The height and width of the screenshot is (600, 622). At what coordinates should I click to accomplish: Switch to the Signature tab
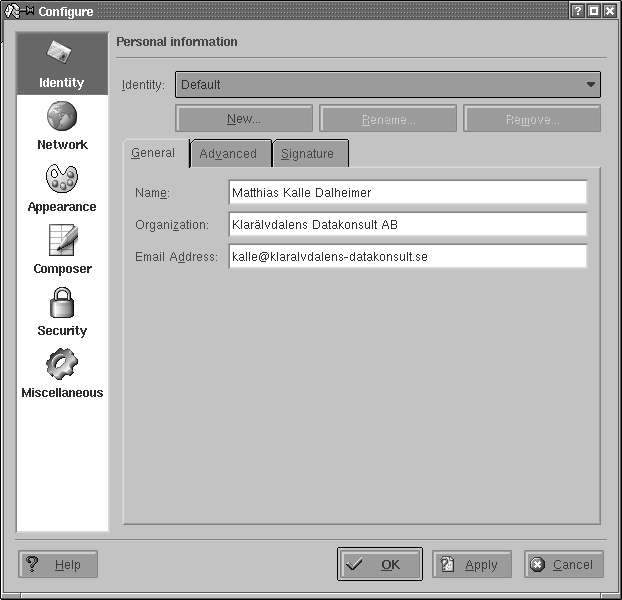311,153
